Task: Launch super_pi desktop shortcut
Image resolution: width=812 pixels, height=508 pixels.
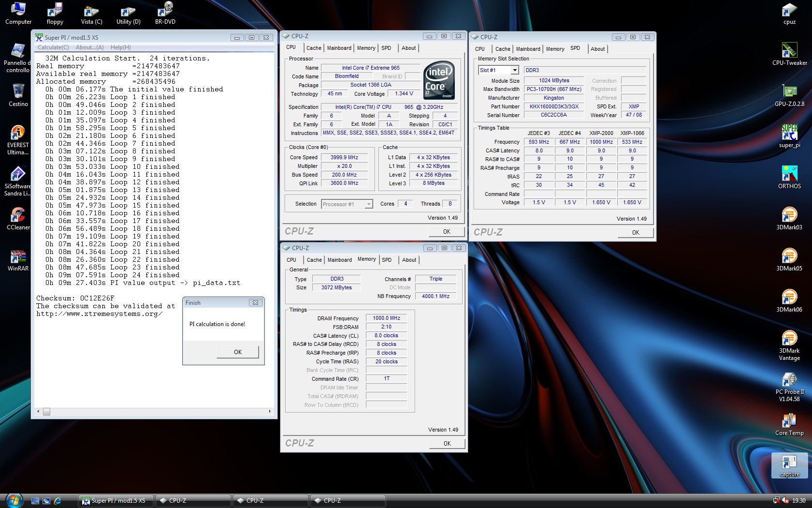Action: (x=789, y=136)
